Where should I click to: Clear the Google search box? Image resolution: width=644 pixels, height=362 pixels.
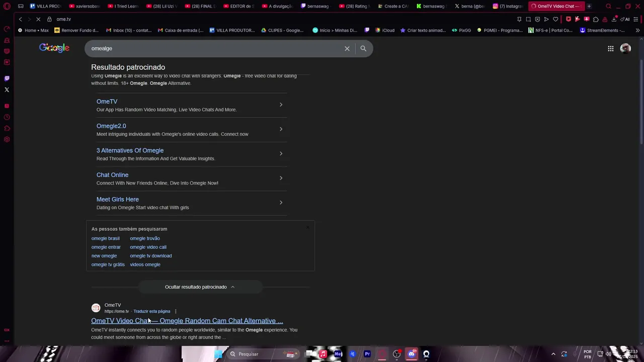347,48
